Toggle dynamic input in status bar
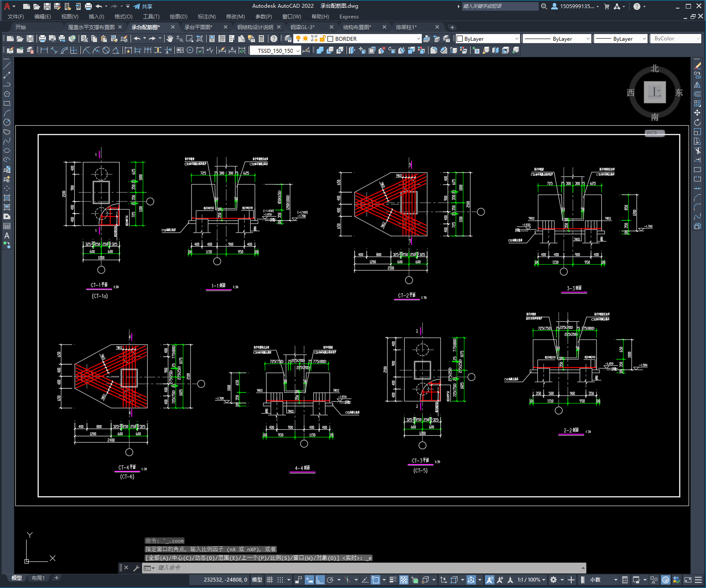 [x=309, y=580]
